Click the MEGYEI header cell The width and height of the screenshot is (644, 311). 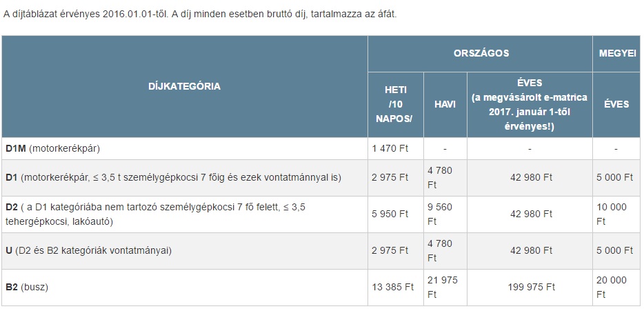pyautogui.click(x=616, y=53)
